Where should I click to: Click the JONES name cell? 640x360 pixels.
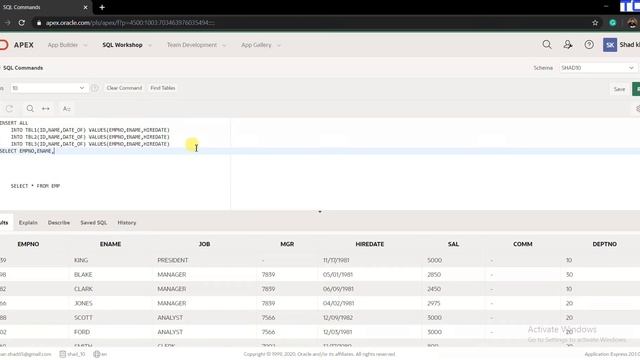click(83, 303)
